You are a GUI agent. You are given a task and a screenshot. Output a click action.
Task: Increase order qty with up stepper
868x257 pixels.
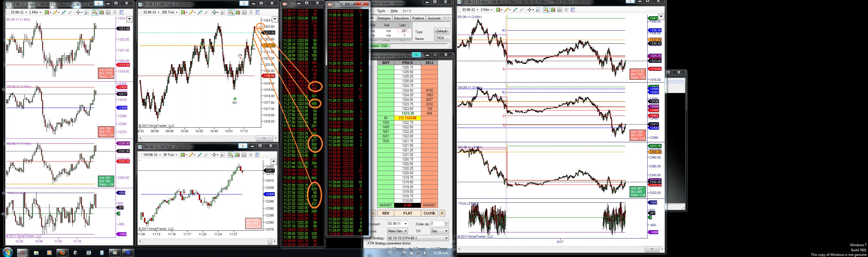coord(446,222)
